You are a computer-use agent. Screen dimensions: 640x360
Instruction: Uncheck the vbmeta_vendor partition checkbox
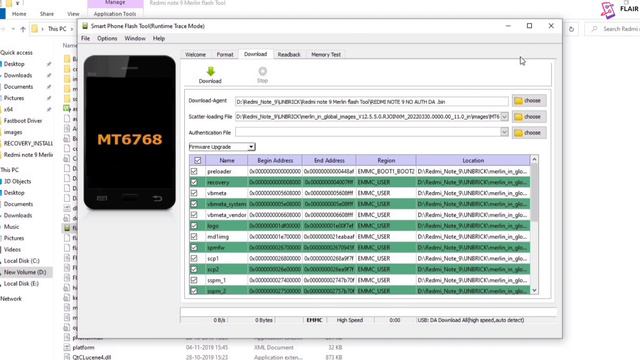[x=194, y=215]
